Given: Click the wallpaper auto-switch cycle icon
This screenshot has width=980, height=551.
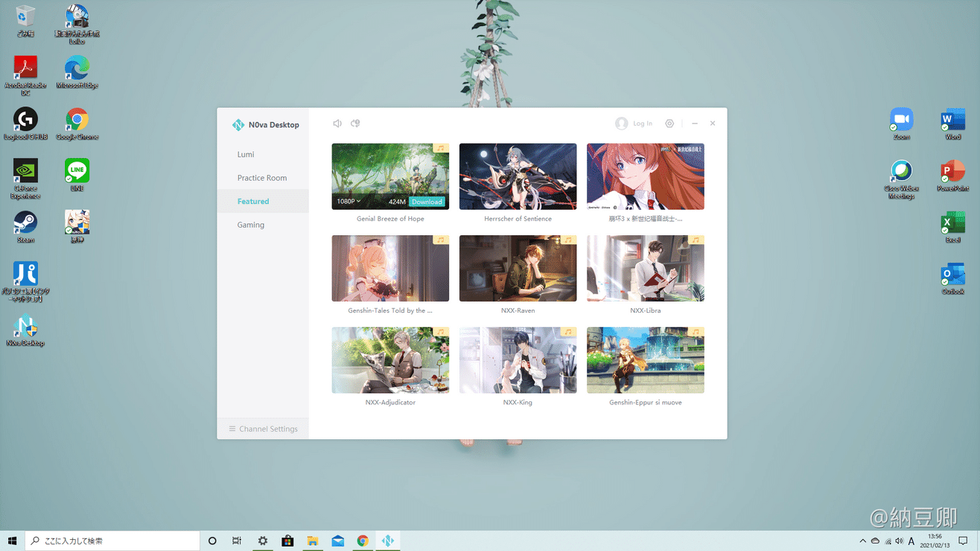Looking at the screenshot, I should coord(355,124).
